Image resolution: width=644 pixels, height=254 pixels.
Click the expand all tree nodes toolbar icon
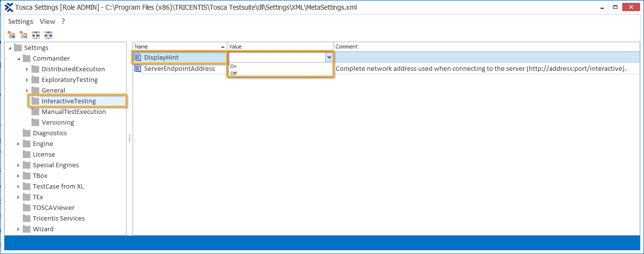pyautogui.click(x=12, y=35)
